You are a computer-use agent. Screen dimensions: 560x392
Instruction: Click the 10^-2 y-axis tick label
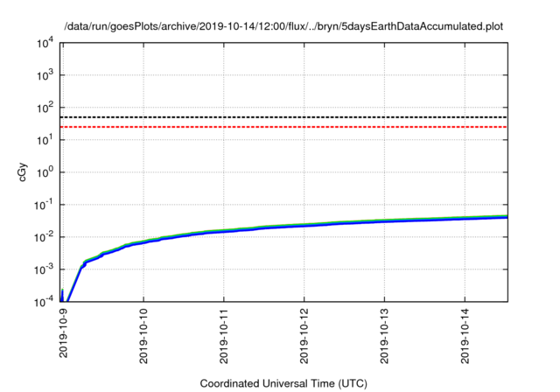[43, 237]
